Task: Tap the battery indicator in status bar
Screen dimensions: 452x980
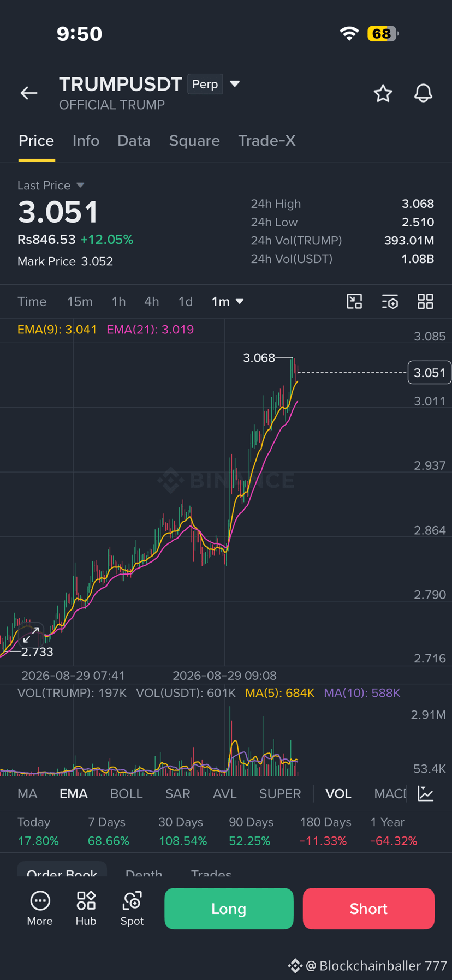Action: (383, 34)
